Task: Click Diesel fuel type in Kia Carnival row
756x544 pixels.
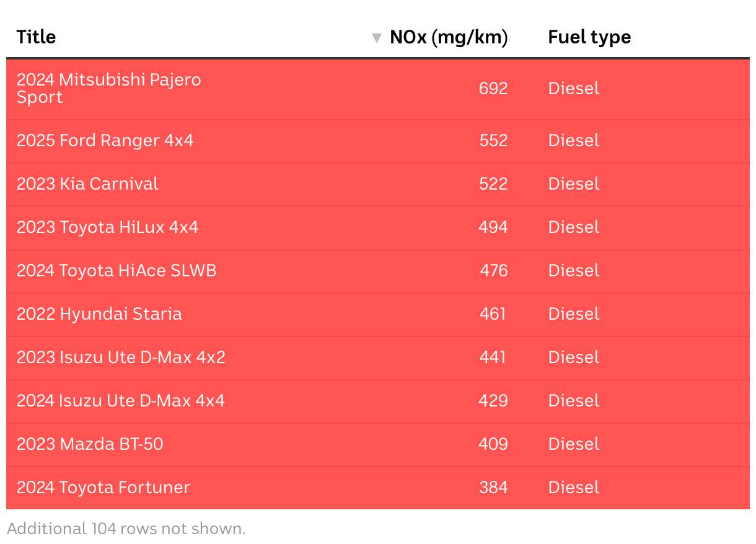Action: click(574, 184)
